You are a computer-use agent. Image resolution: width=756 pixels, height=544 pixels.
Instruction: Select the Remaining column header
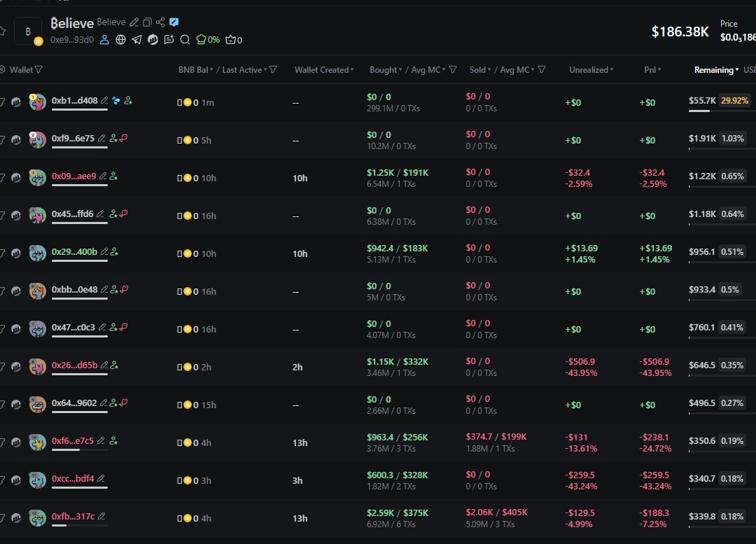click(x=715, y=70)
